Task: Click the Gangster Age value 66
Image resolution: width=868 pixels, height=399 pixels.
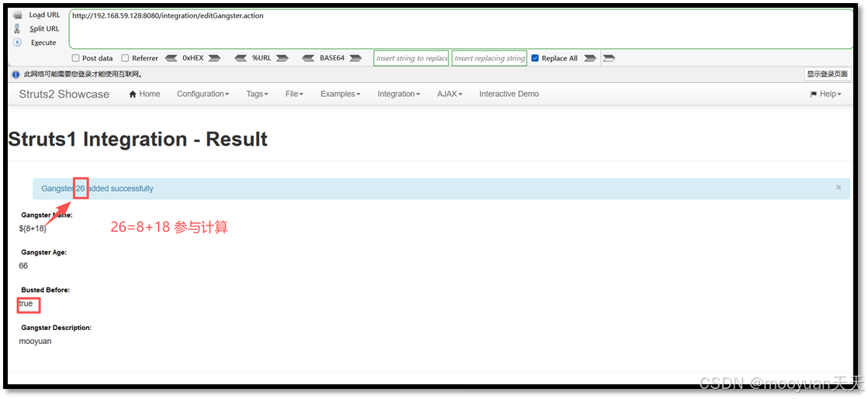Action: click(23, 266)
